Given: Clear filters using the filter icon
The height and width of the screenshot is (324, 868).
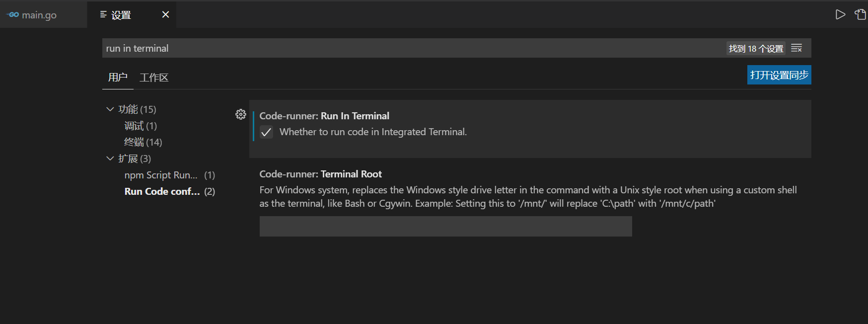Looking at the screenshot, I should pos(796,48).
